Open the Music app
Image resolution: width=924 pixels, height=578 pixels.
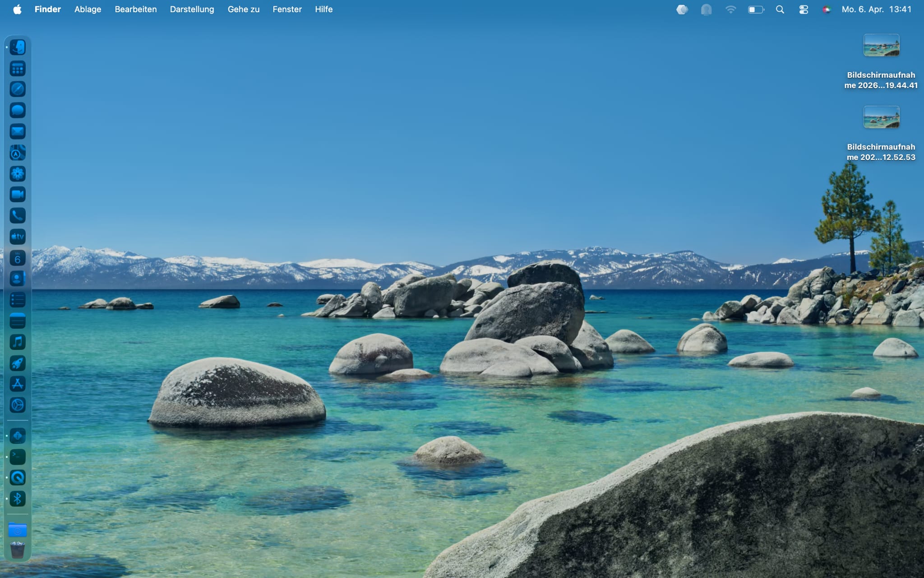[17, 342]
